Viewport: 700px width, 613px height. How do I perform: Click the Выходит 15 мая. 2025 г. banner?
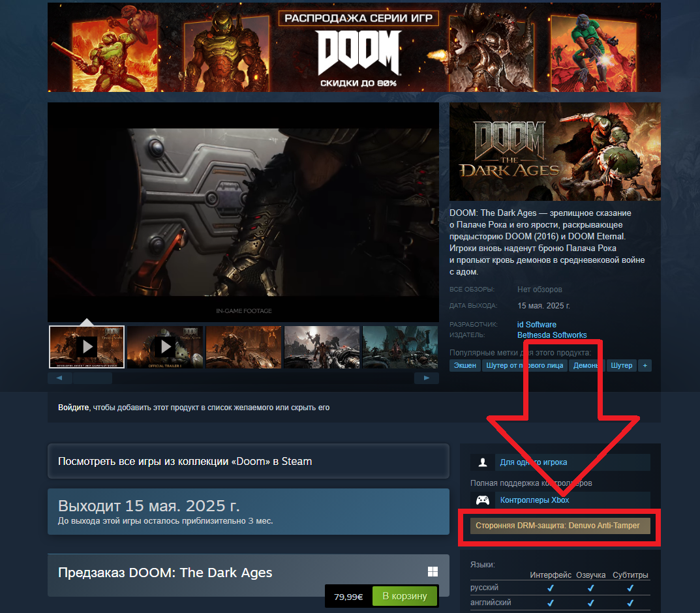(248, 511)
